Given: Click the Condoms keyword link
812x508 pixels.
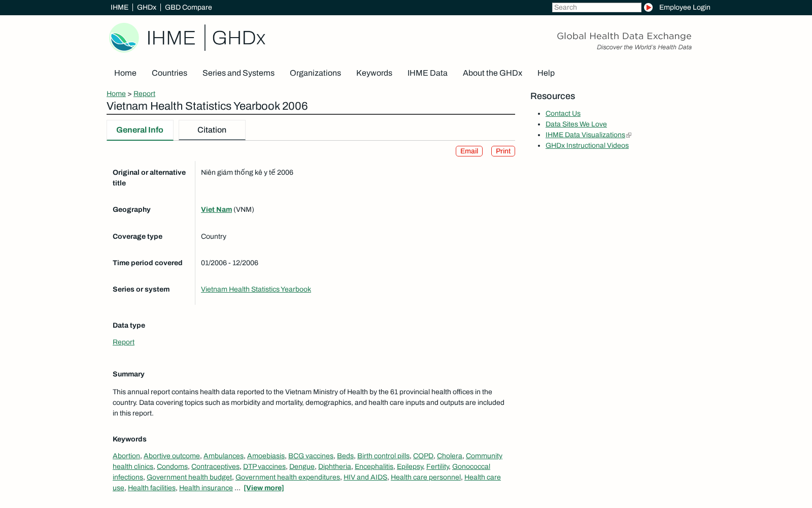Looking at the screenshot, I should 172,467.
